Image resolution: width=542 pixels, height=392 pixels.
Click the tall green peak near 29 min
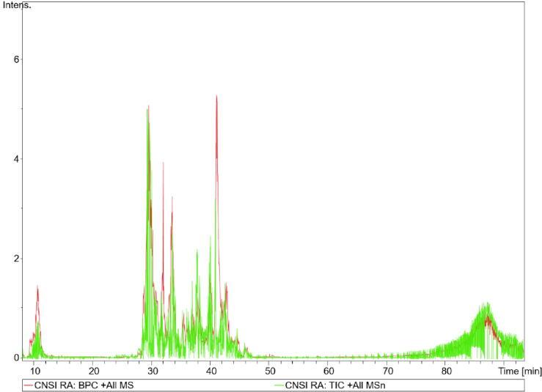point(147,110)
